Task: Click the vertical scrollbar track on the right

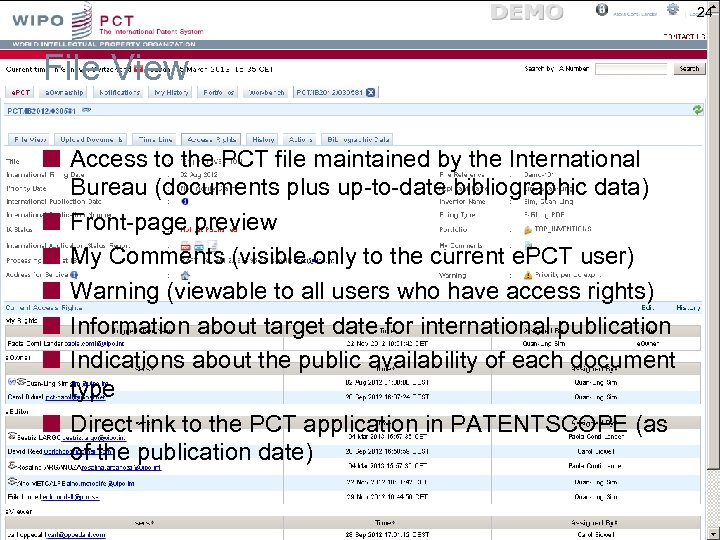Action: tap(713, 498)
